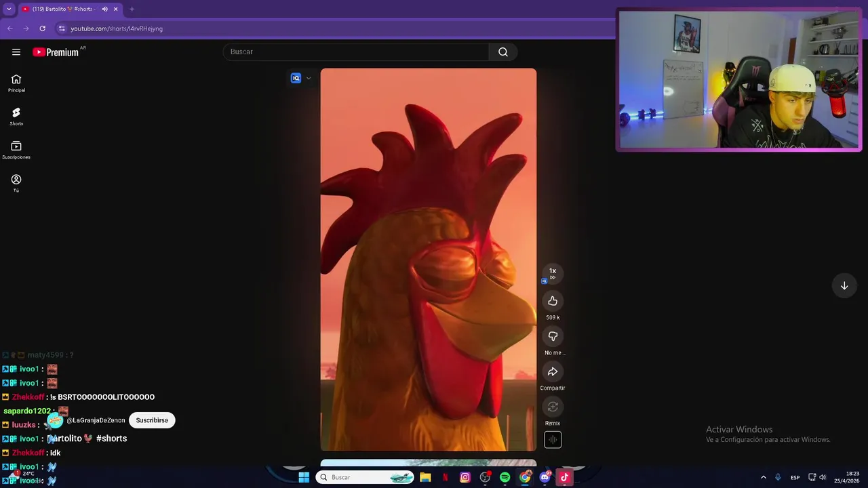Open File Explorer from taskbar

(425, 477)
